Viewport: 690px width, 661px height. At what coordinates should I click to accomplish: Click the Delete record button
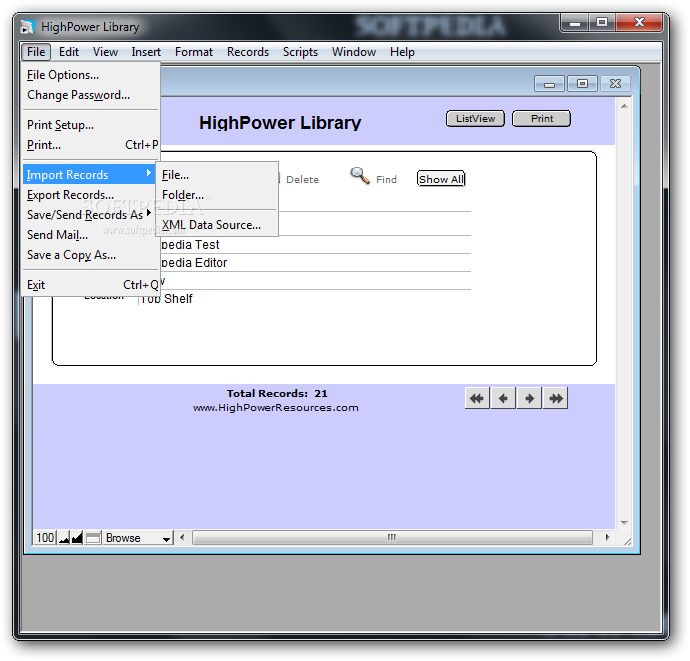[302, 180]
